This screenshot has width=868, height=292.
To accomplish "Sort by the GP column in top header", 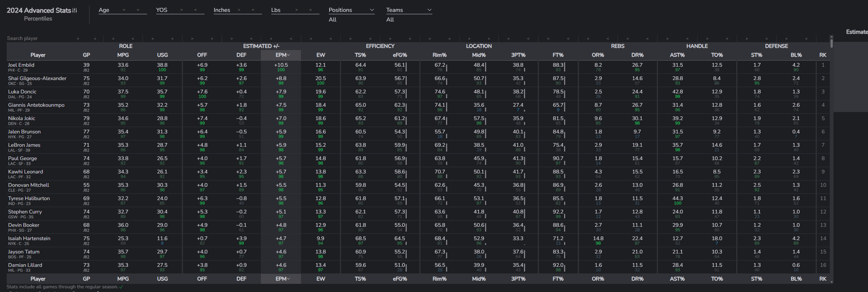I will point(86,55).
